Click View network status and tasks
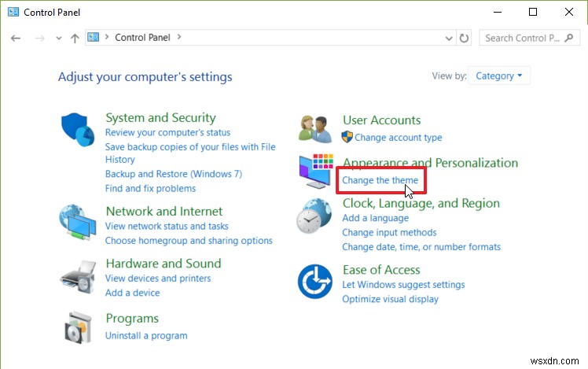Viewport: 588px width, 369px height. pyautogui.click(x=167, y=227)
